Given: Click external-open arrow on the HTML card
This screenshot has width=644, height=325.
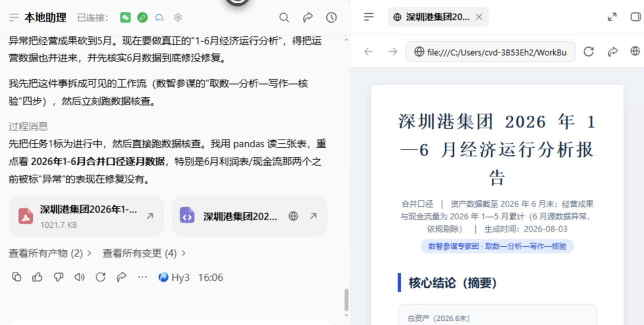Looking at the screenshot, I should click(314, 216).
